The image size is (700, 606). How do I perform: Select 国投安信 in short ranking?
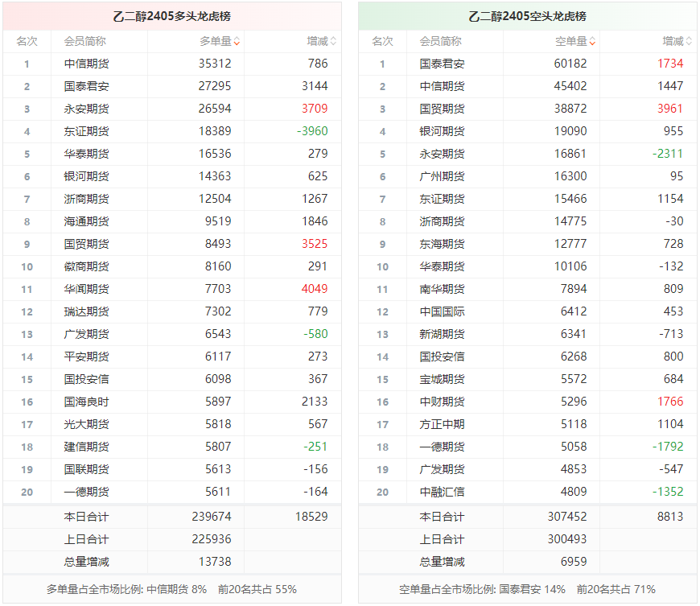click(x=442, y=357)
